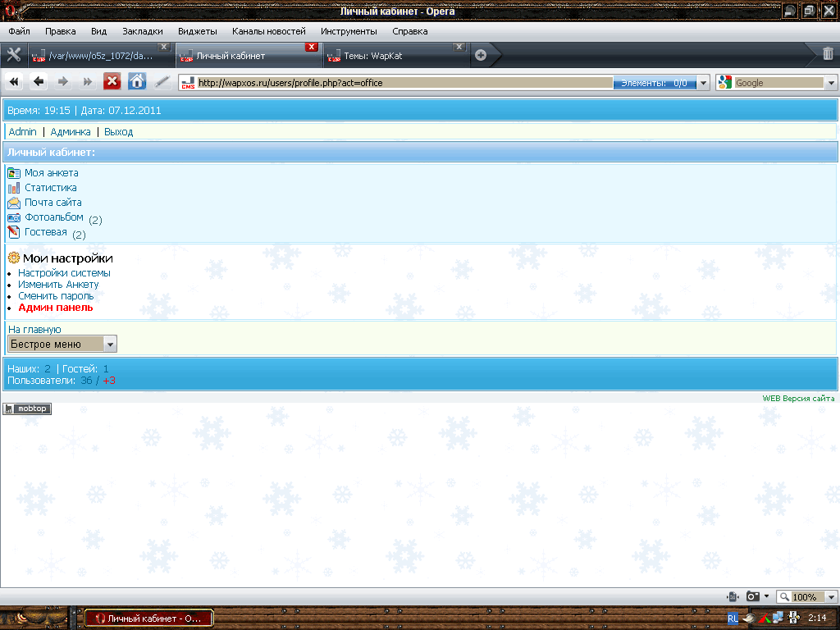
Task: Open the panels wrench icon
Action: pos(13,55)
